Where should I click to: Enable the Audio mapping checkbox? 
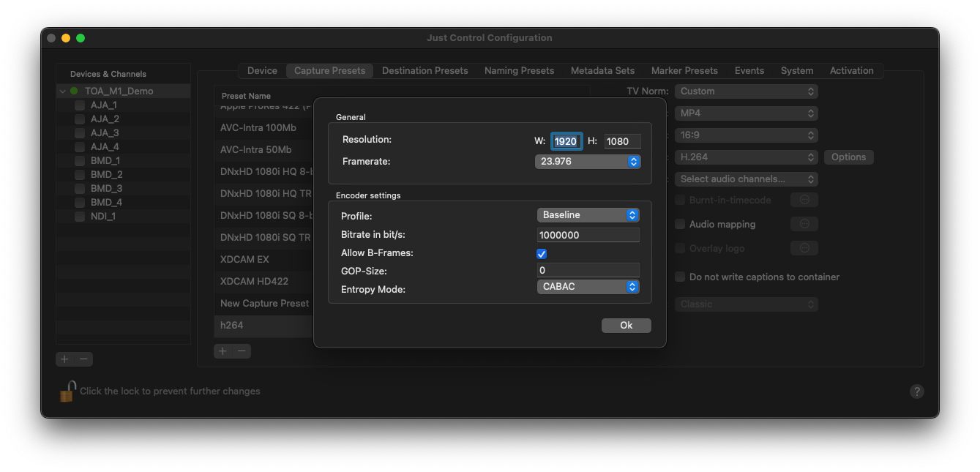tap(680, 224)
